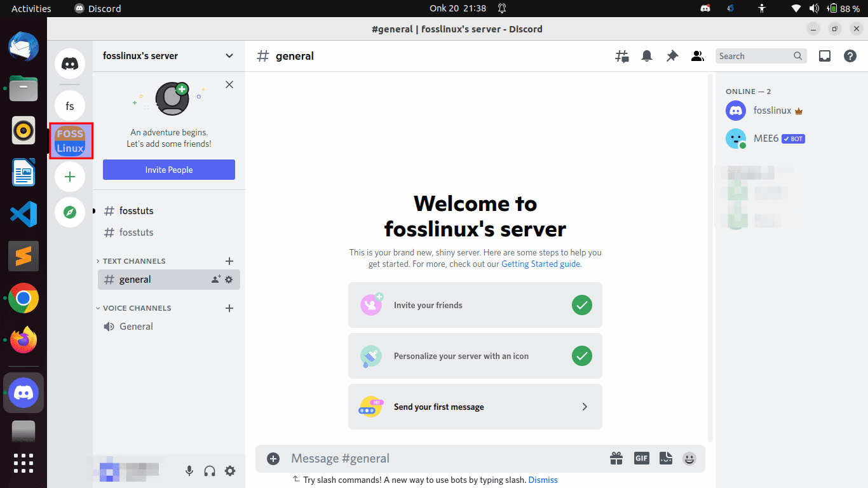Open Nitro gift icon
Viewport: 868px width, 488px height.
tap(616, 458)
